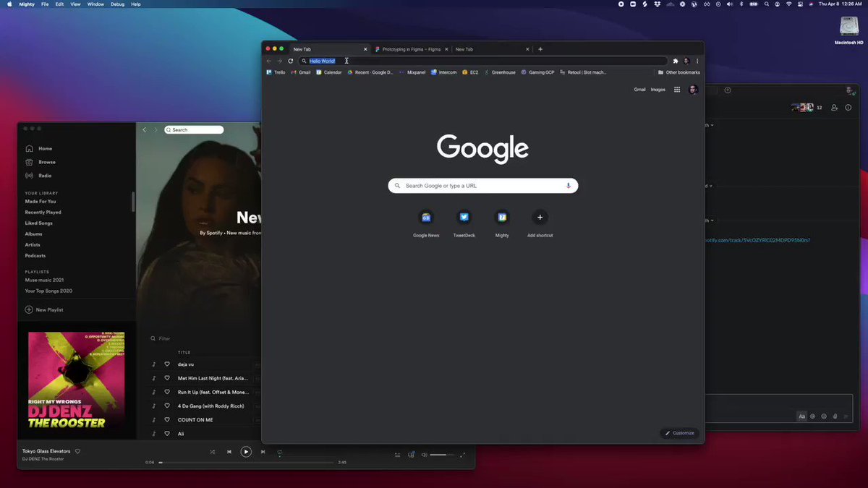Image resolution: width=868 pixels, height=488 pixels.
Task: Create New Playlist in Spotify
Action: [x=44, y=309]
